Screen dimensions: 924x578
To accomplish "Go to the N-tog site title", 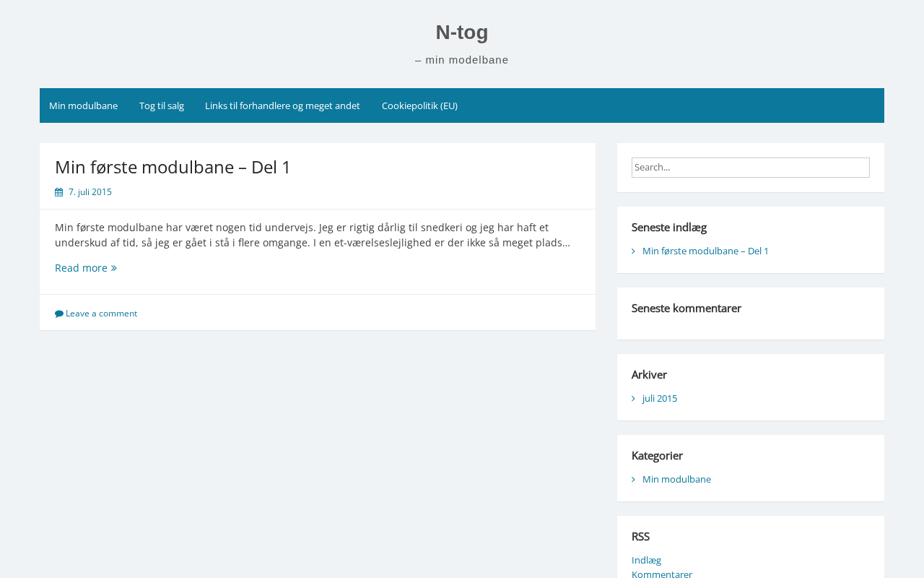I will 462,33.
